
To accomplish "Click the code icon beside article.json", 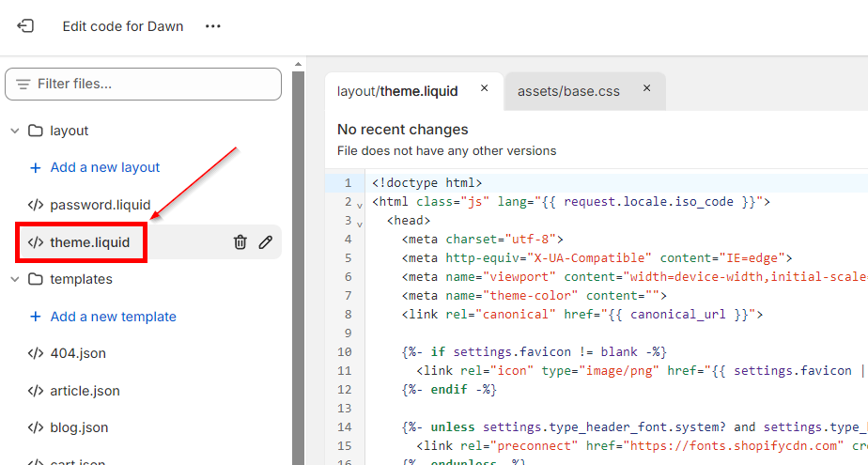I will (36, 391).
